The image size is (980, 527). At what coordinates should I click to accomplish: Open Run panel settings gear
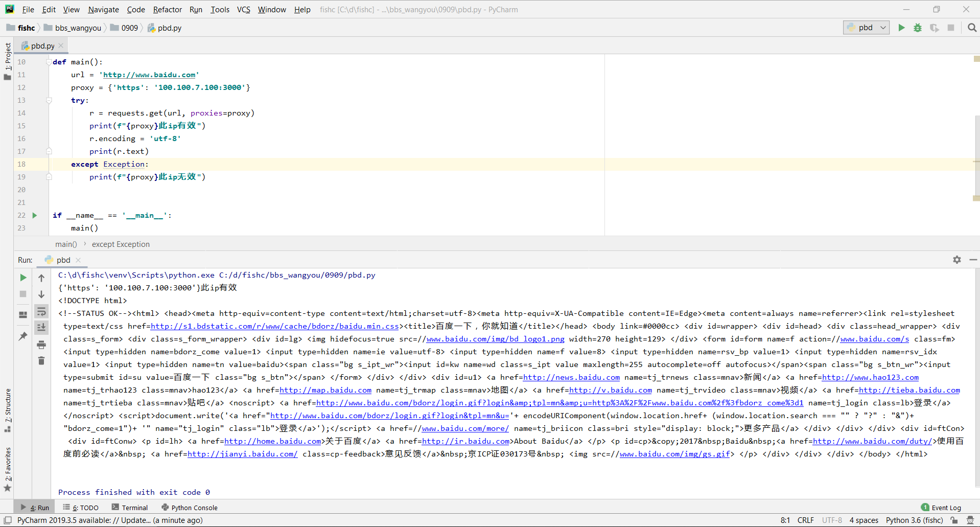[x=956, y=260]
